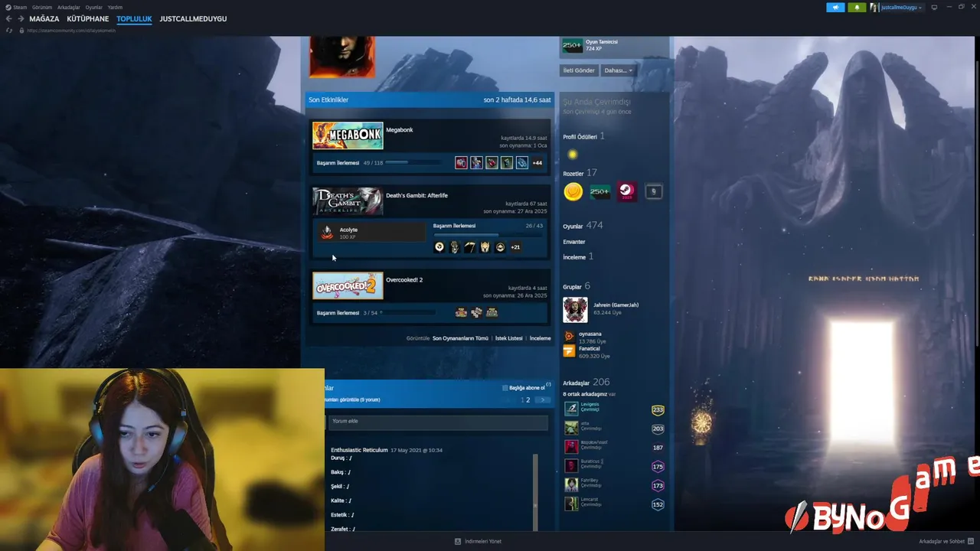The height and width of the screenshot is (551, 980).
Task: Click friend Lencarst level 152 badge
Action: (x=658, y=504)
